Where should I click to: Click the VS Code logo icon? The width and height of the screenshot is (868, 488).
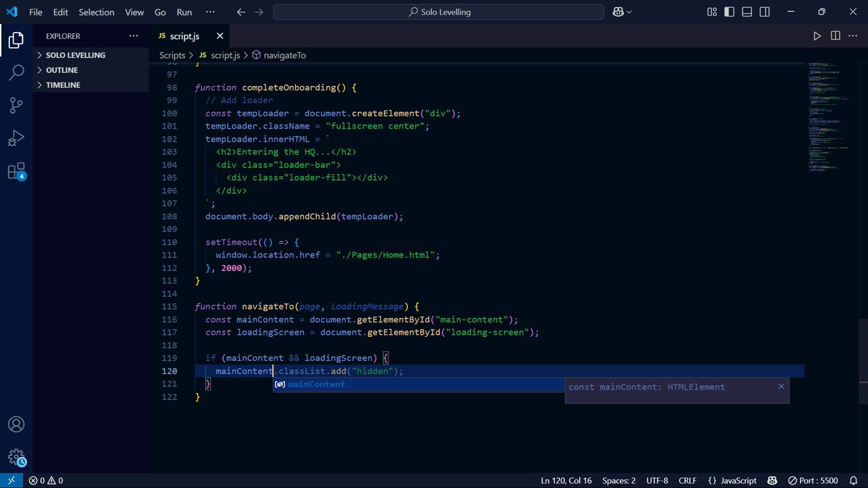(x=12, y=12)
